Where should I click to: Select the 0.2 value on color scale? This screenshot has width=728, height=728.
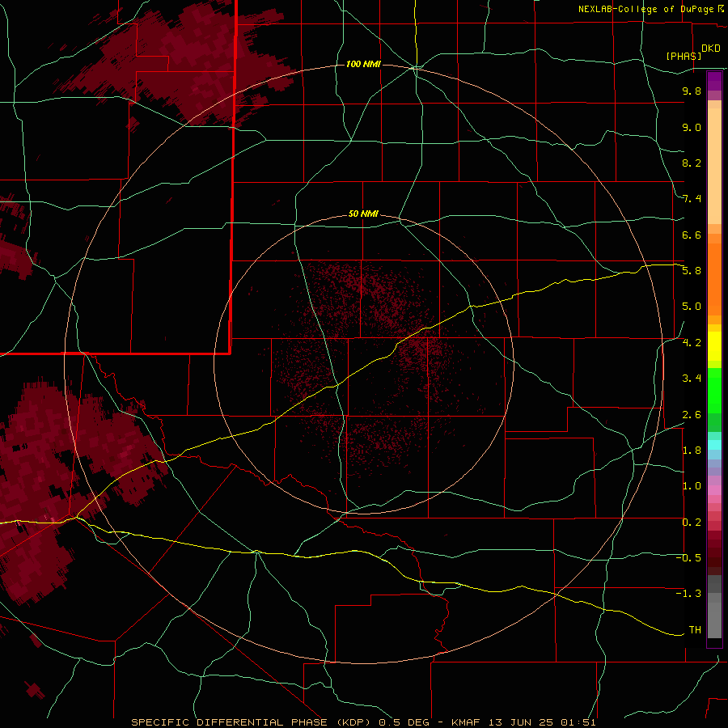pos(692,523)
